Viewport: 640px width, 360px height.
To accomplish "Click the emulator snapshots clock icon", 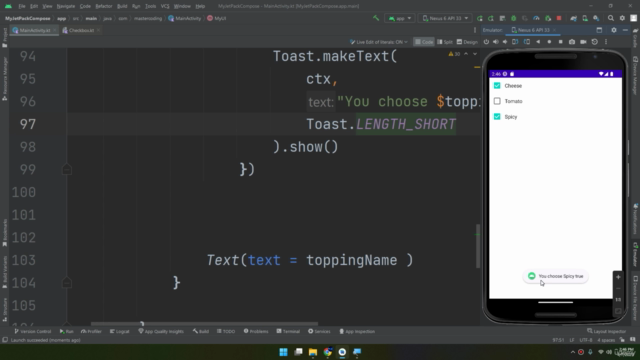I will [x=595, y=42].
